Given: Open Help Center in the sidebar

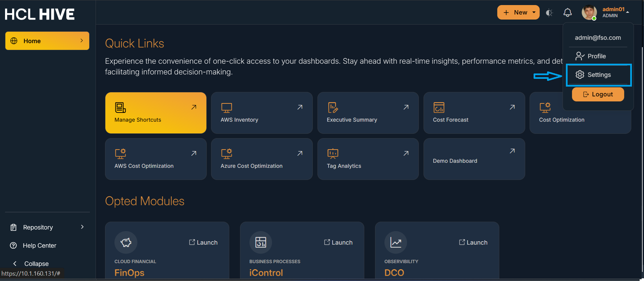Looking at the screenshot, I should (39, 246).
